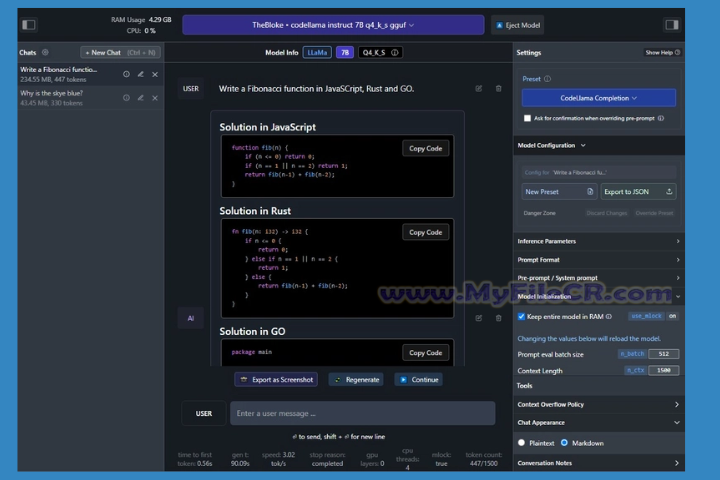Screen dimensions: 720x480
Task: Copy the JavaScript solution code
Action: [x=426, y=148]
